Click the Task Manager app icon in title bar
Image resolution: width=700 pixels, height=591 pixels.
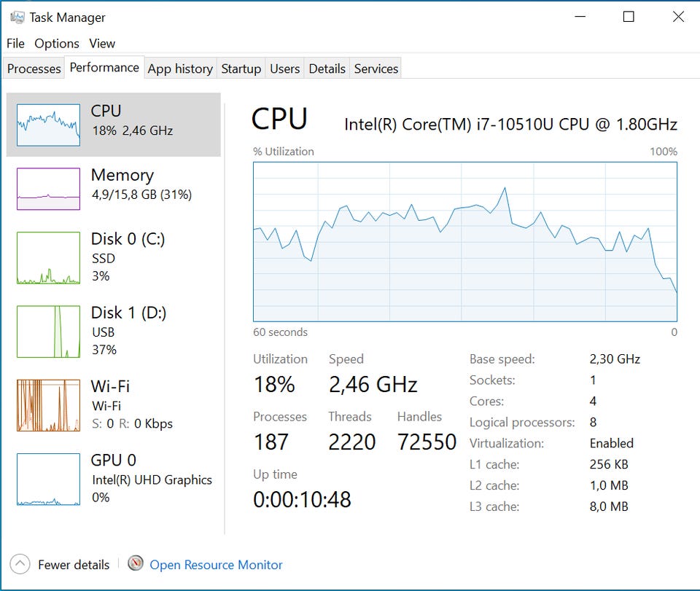tap(17, 17)
